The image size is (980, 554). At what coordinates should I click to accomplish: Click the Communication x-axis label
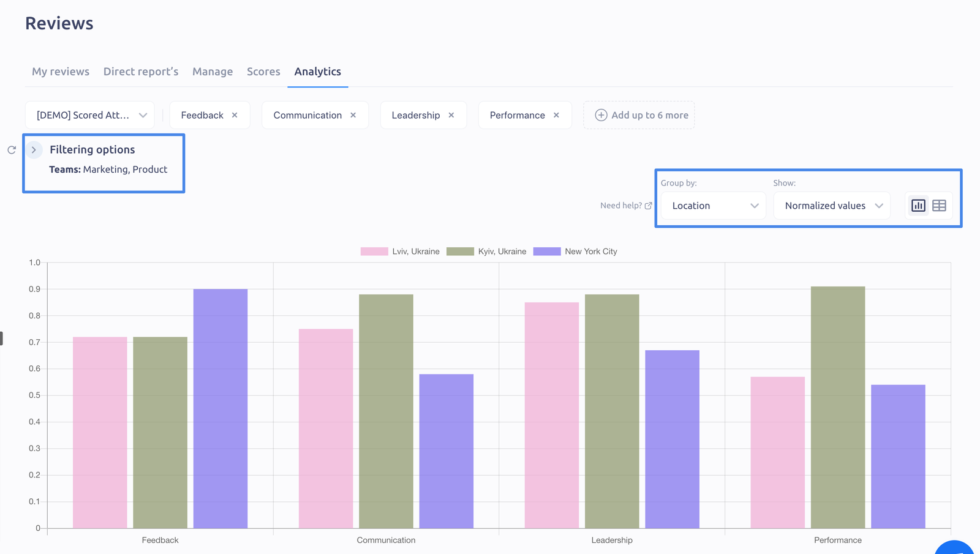click(x=386, y=540)
